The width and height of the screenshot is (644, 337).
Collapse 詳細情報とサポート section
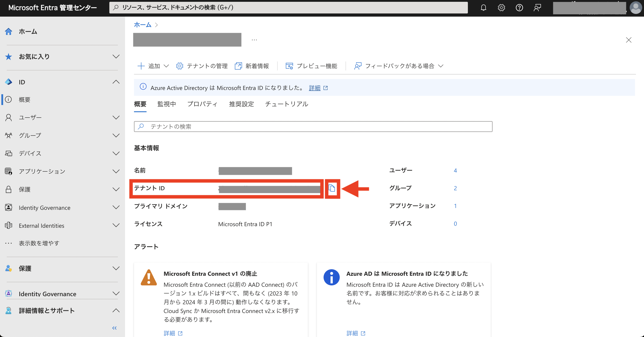point(116,311)
